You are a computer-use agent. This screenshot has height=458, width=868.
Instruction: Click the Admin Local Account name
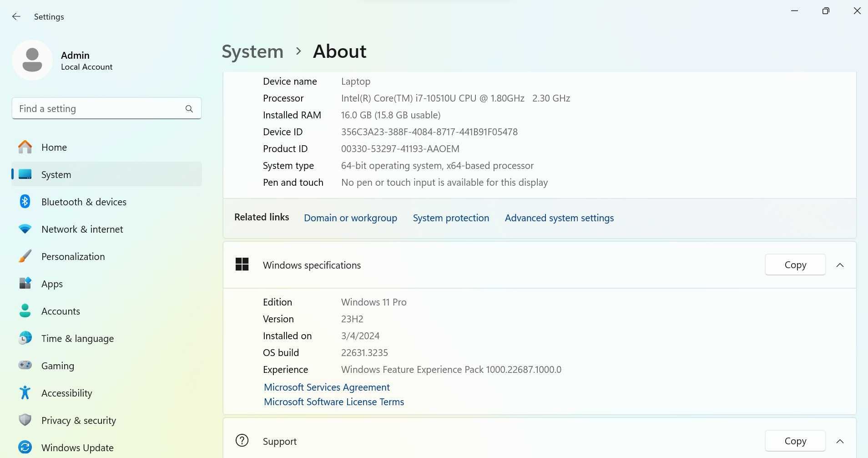click(x=86, y=61)
